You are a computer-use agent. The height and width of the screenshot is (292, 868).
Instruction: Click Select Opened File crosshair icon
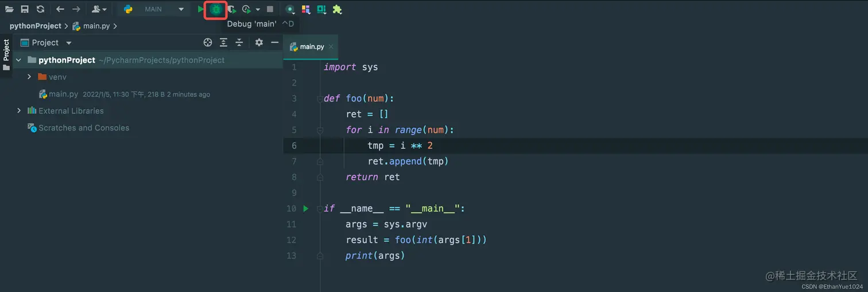click(x=208, y=43)
